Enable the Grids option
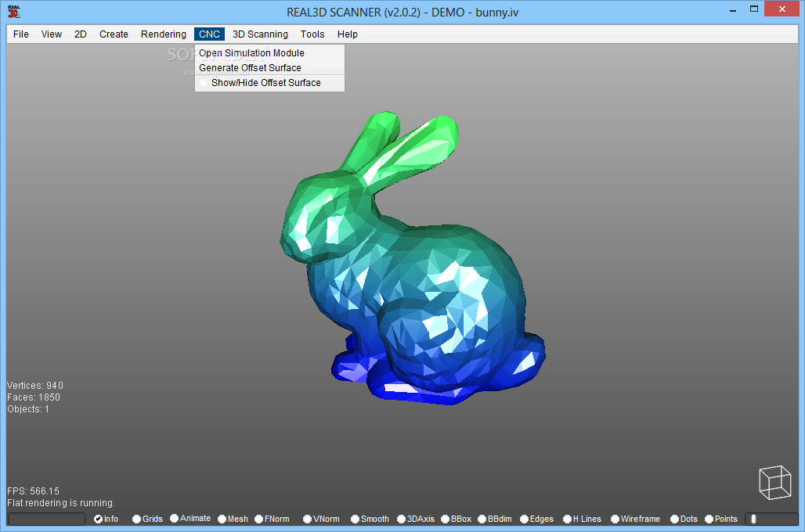805x532 pixels. (147, 519)
